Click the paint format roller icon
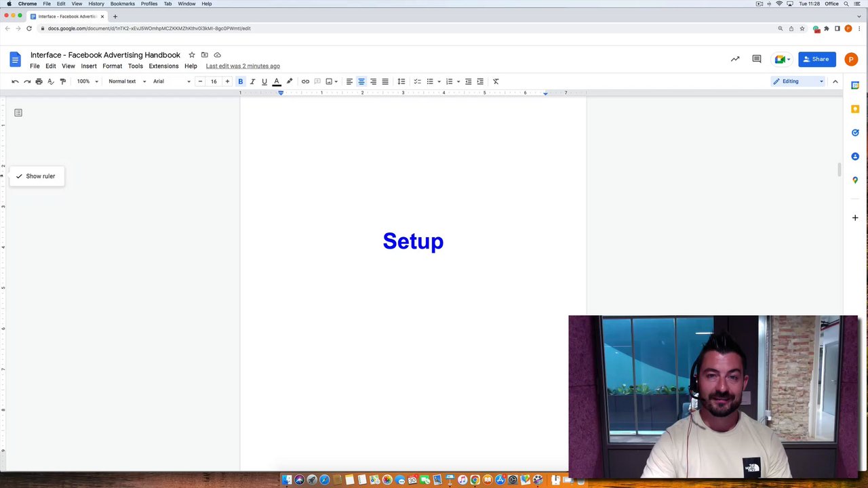 coord(63,81)
